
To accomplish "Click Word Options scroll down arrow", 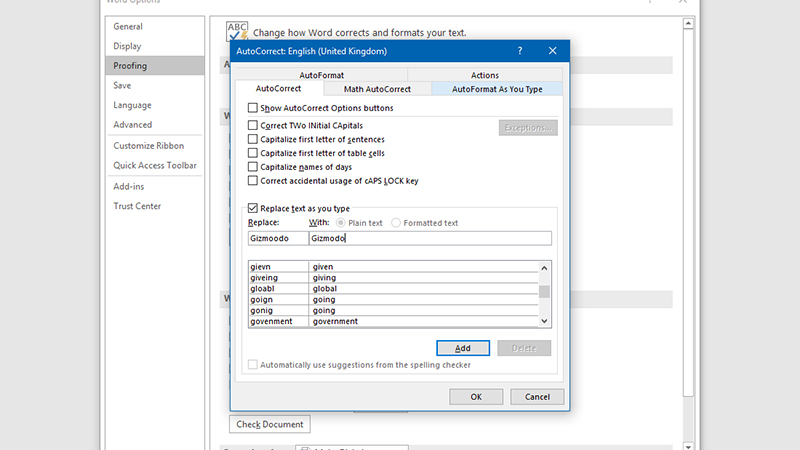I will 688,446.
